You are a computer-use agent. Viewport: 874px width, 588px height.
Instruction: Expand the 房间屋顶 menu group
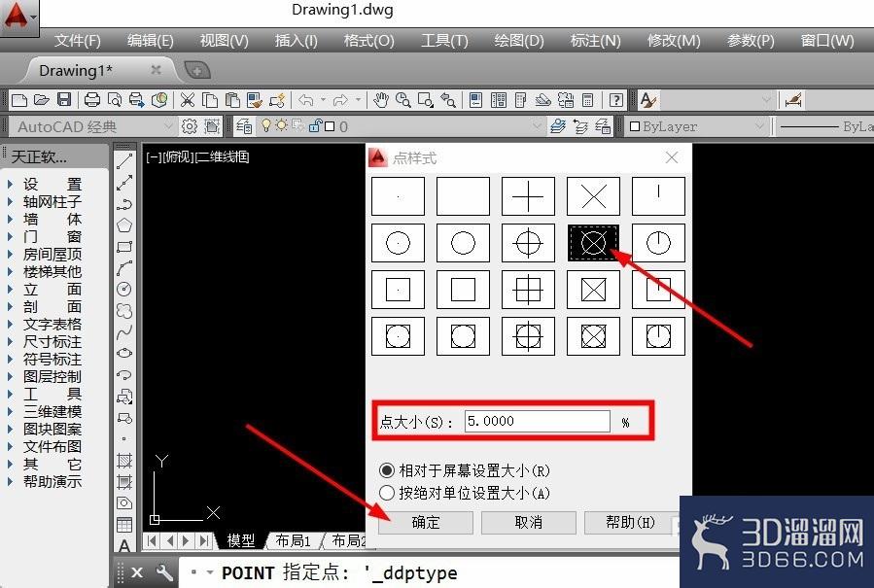pos(52,254)
